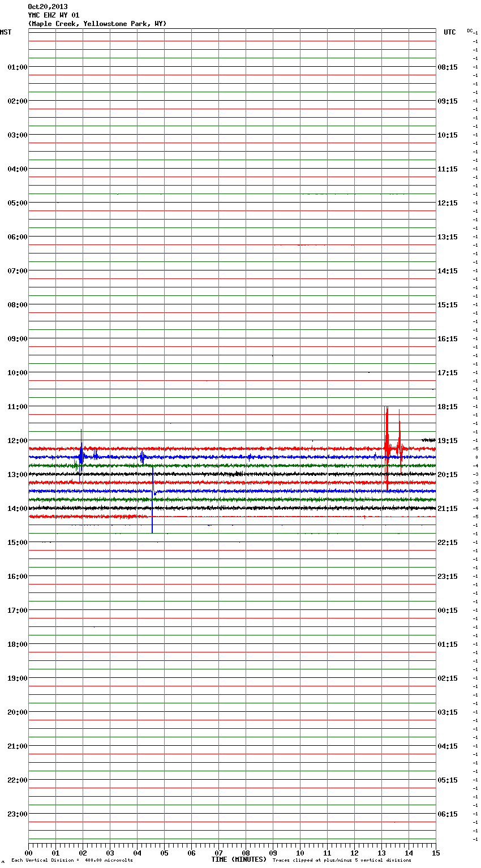Click the 13:15 UTC time label
The image size is (481, 868).
point(448,237)
